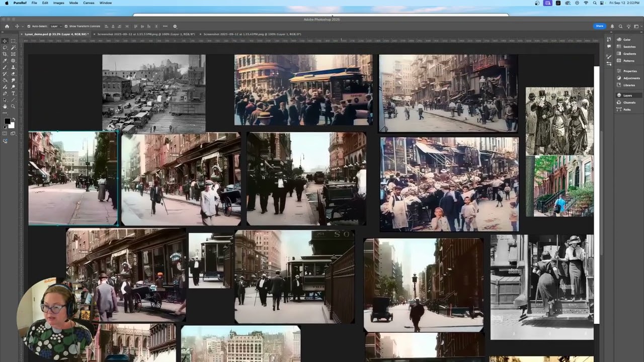Screen dimensions: 644x362
Task: Open the Images menu
Action: tap(59, 3)
